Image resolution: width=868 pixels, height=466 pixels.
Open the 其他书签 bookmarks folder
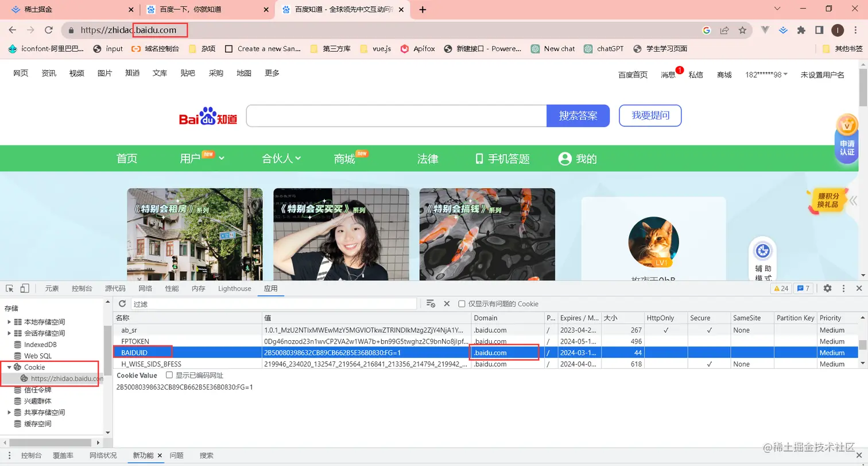842,49
